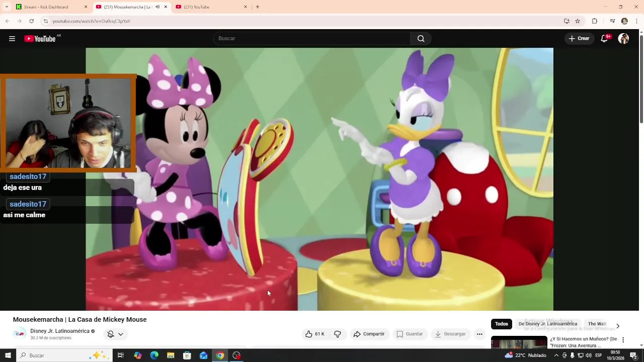Switch input language ESP indicator
This screenshot has height=362, width=644.
(x=599, y=355)
